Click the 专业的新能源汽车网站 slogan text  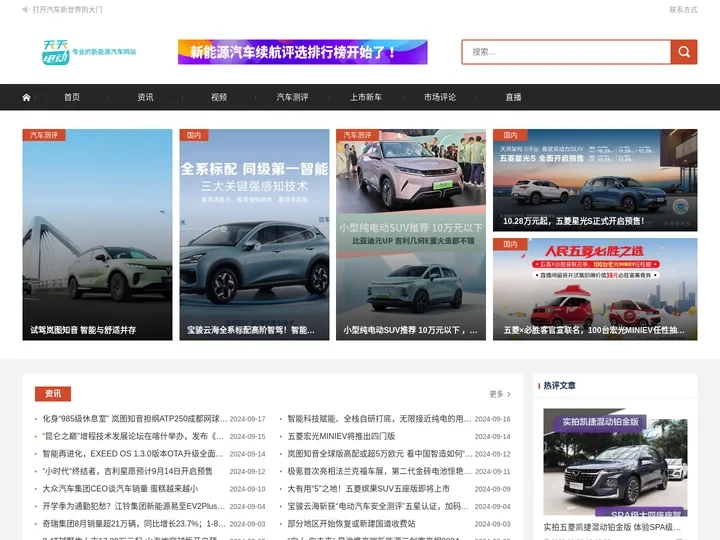point(104,52)
